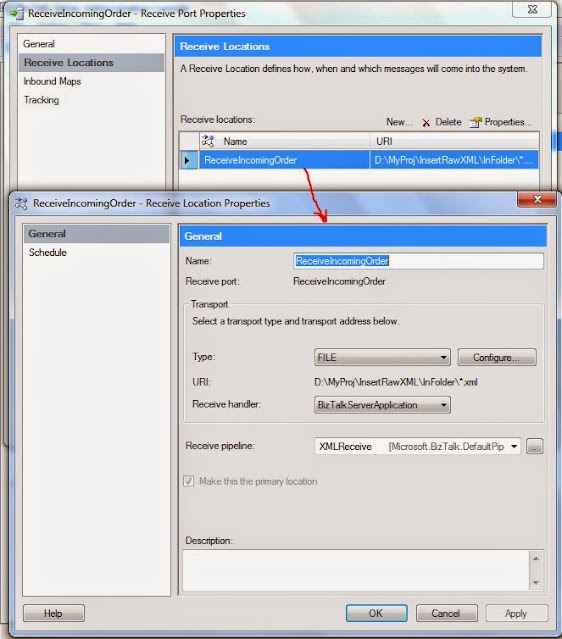Click the status icon in grid header
This screenshot has width=562, height=639.
pyautogui.click(x=208, y=141)
